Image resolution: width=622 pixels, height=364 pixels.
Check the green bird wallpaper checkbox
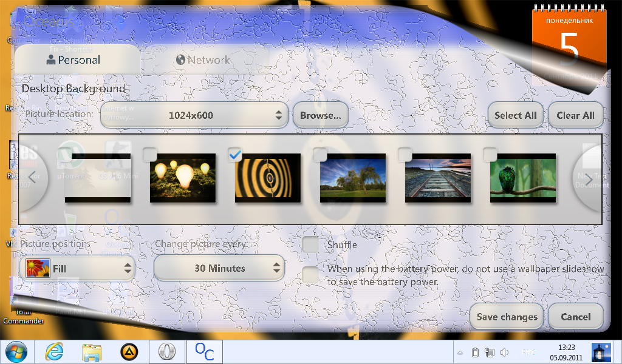[x=490, y=155]
